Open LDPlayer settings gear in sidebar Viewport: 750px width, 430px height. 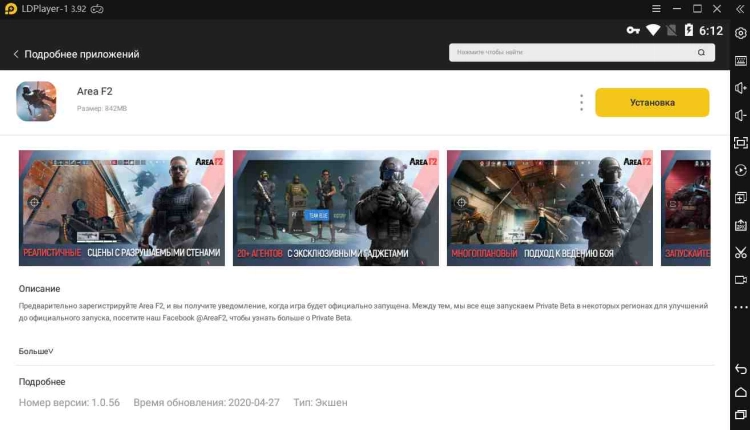coord(740,33)
